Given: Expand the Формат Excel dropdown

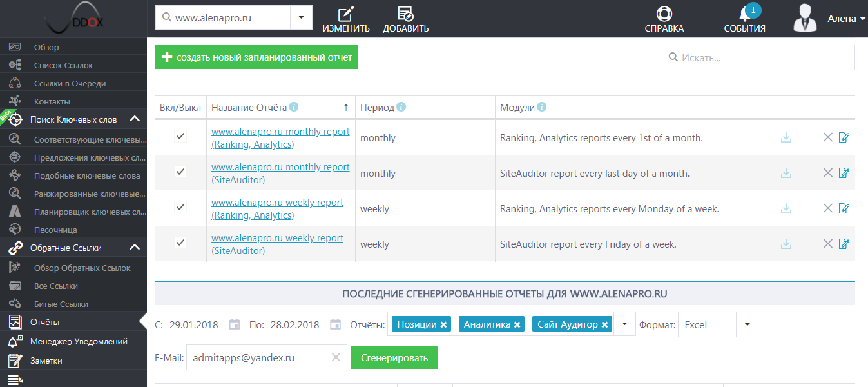Looking at the screenshot, I should (747, 324).
